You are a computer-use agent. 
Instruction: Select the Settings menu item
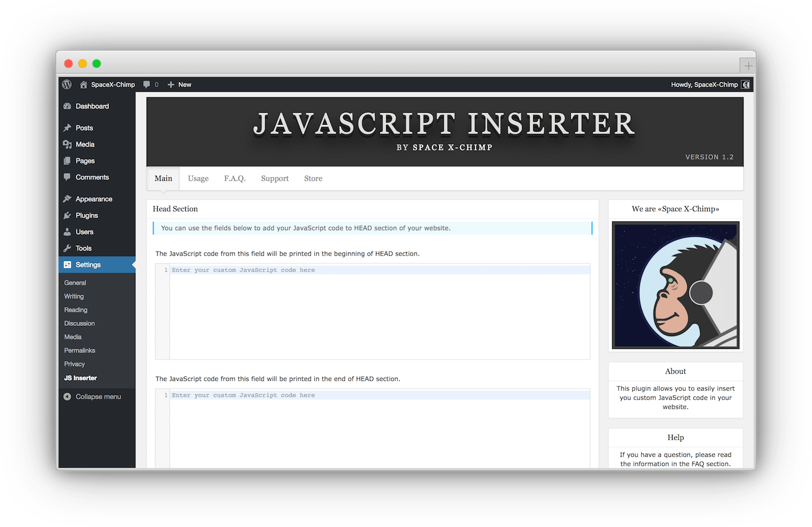pyautogui.click(x=97, y=265)
